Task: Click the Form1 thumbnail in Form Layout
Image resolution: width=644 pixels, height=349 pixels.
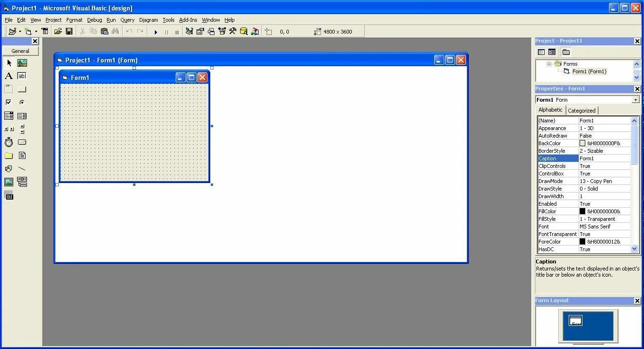Action: [575, 321]
